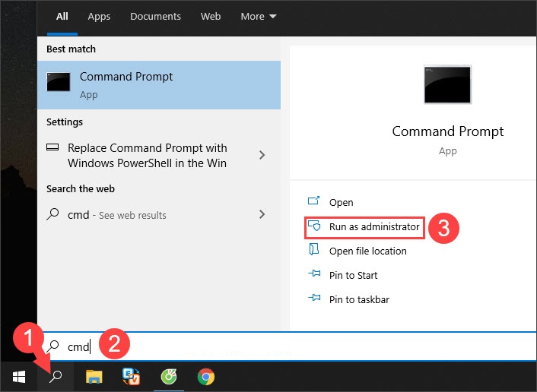
Task: Click the Command Prompt title in right panel
Action: click(447, 131)
